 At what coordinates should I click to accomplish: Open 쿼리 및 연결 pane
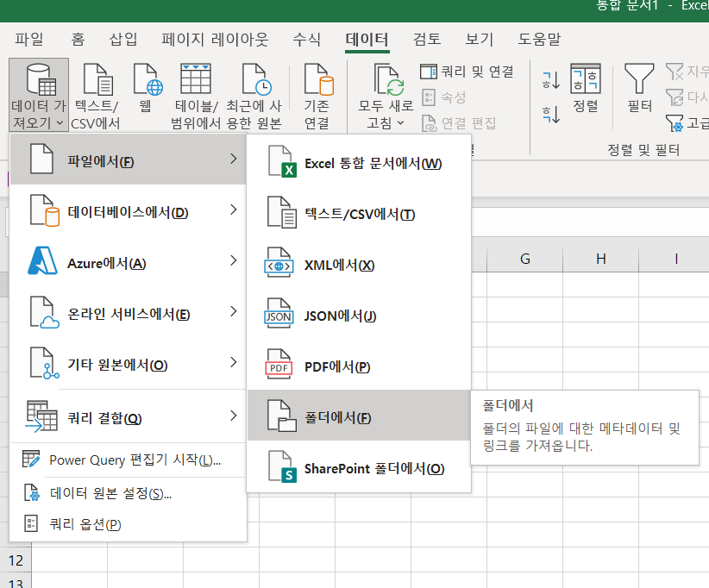(467, 72)
